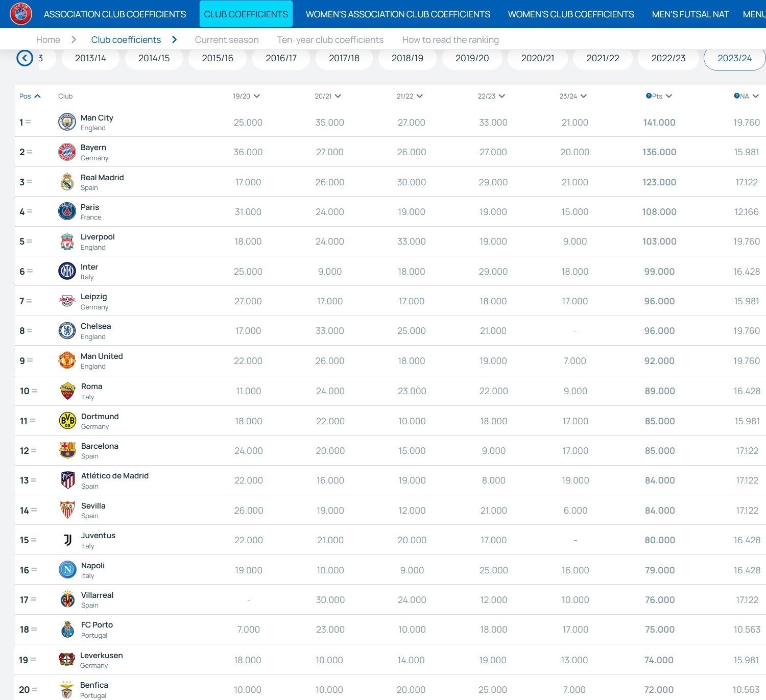Click the back arrow for earlier seasons
The width and height of the screenshot is (766, 700).
[25, 58]
